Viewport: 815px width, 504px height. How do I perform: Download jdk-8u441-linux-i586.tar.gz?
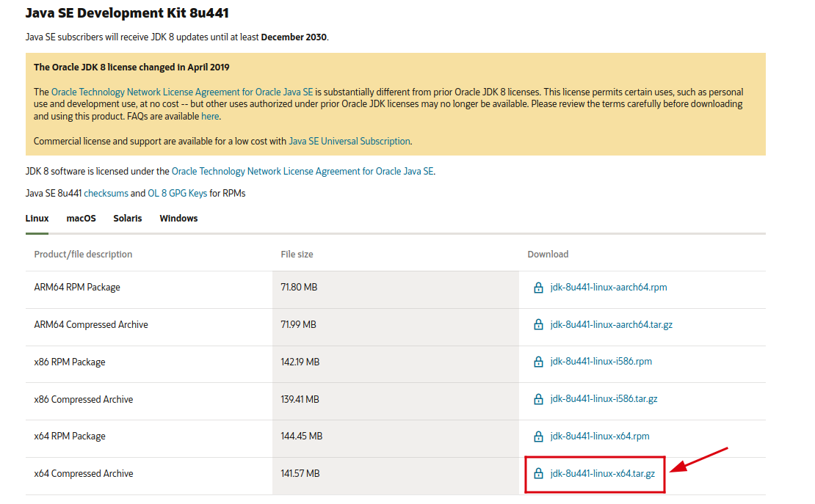(x=604, y=399)
